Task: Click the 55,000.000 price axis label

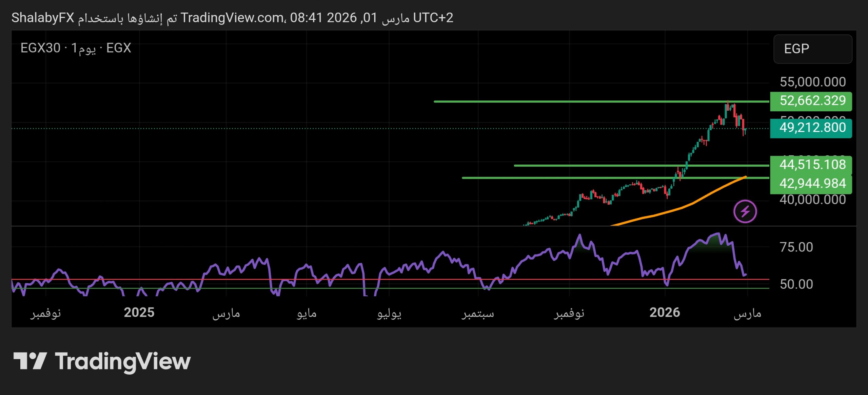Action: [812, 82]
